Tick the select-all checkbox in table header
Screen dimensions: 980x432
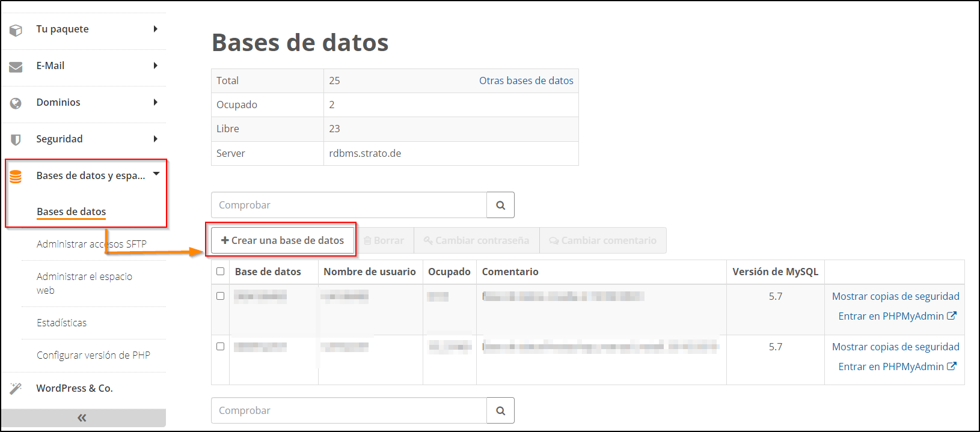pos(220,271)
